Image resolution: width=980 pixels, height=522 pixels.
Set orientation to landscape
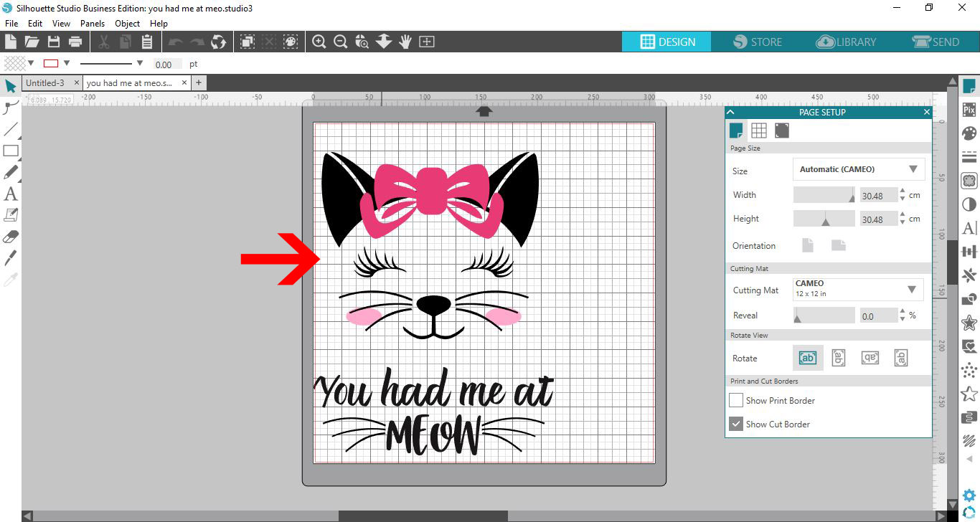[x=839, y=245]
